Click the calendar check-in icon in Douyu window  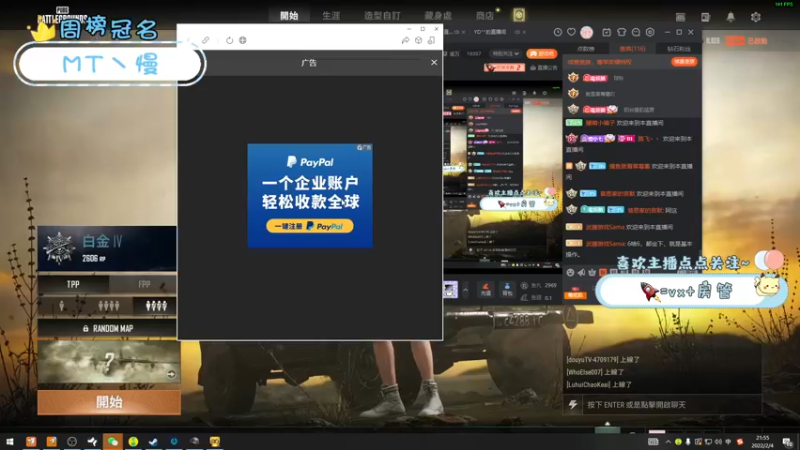[x=606, y=32]
